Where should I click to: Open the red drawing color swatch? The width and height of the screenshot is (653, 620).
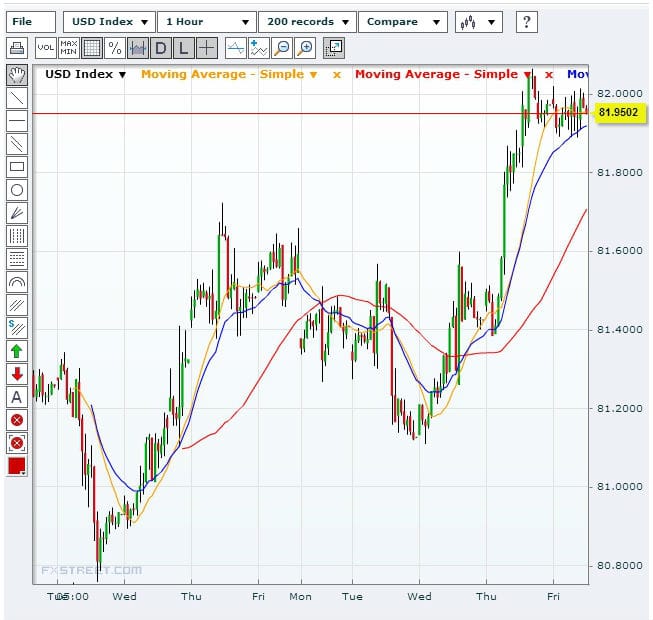[x=17, y=466]
